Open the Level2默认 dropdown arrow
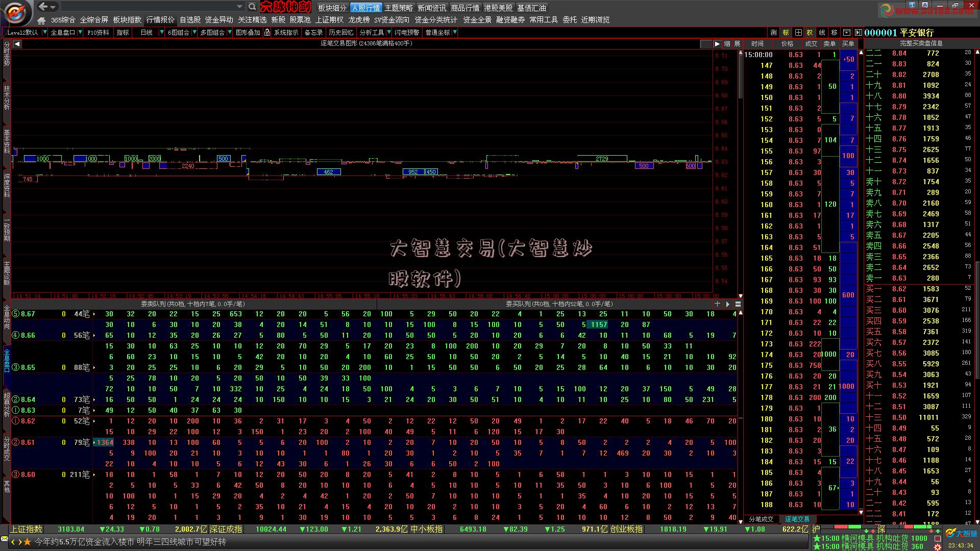The height and width of the screenshot is (551, 980). click(45, 32)
